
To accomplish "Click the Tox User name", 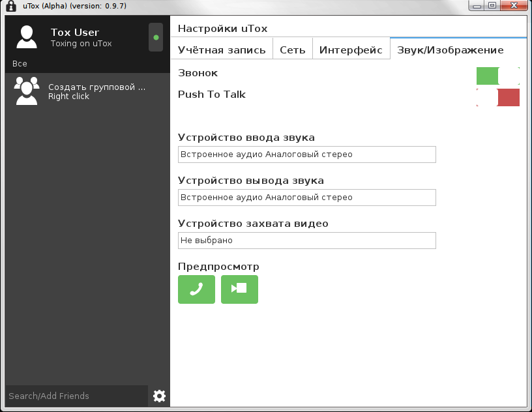I will [x=75, y=32].
